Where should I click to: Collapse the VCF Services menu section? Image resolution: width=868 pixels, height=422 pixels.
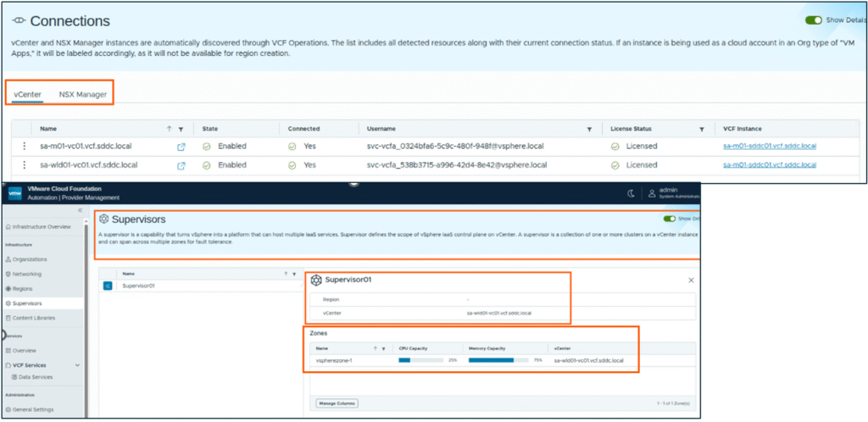pos(78,365)
